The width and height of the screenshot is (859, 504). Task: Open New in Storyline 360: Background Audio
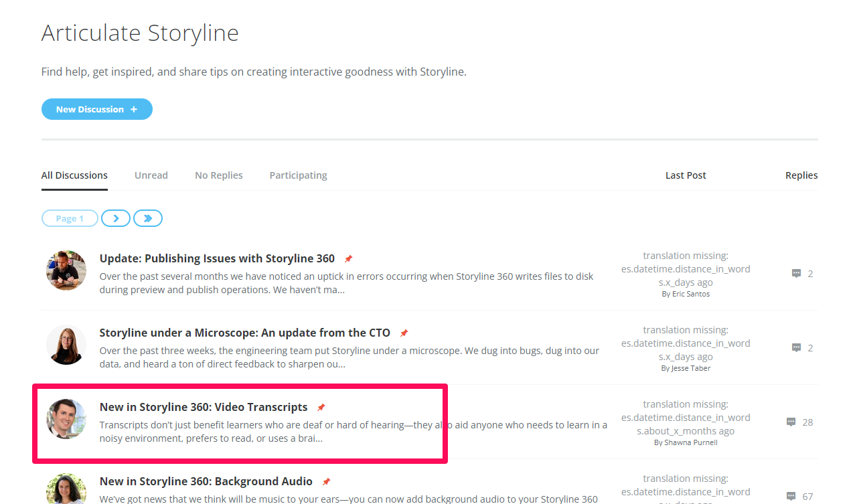click(206, 481)
